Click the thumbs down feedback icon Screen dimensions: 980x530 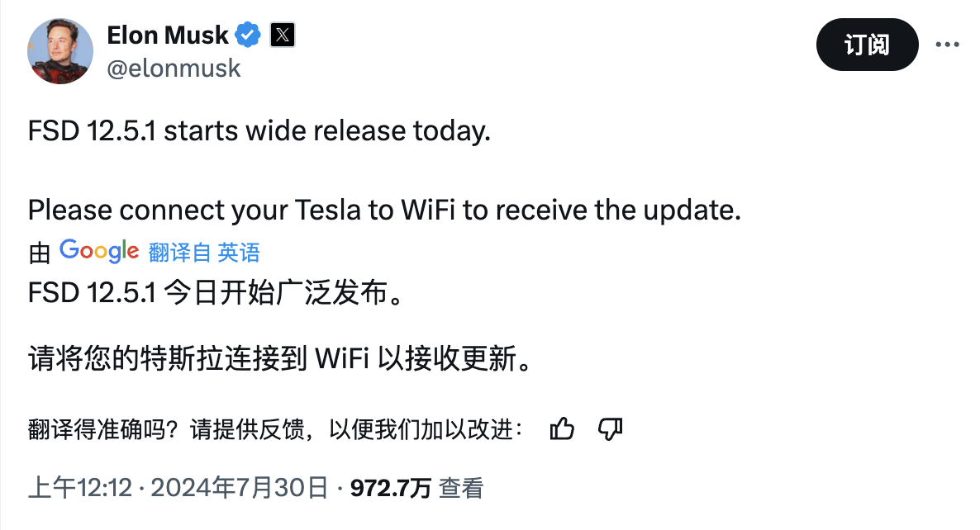coord(610,428)
